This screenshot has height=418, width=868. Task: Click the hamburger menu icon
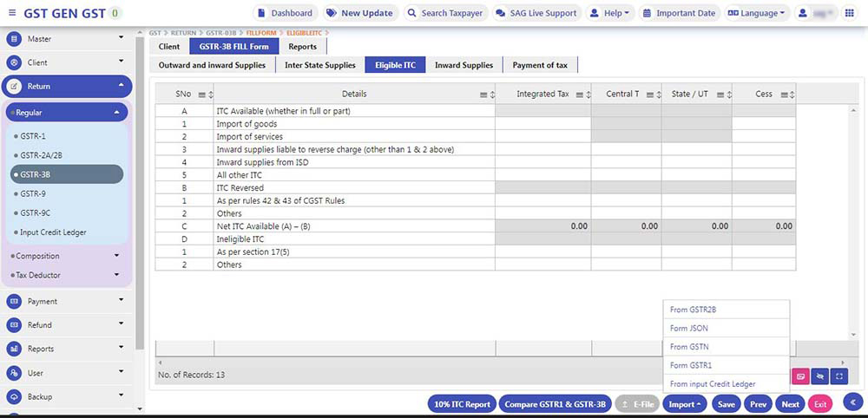[x=12, y=13]
